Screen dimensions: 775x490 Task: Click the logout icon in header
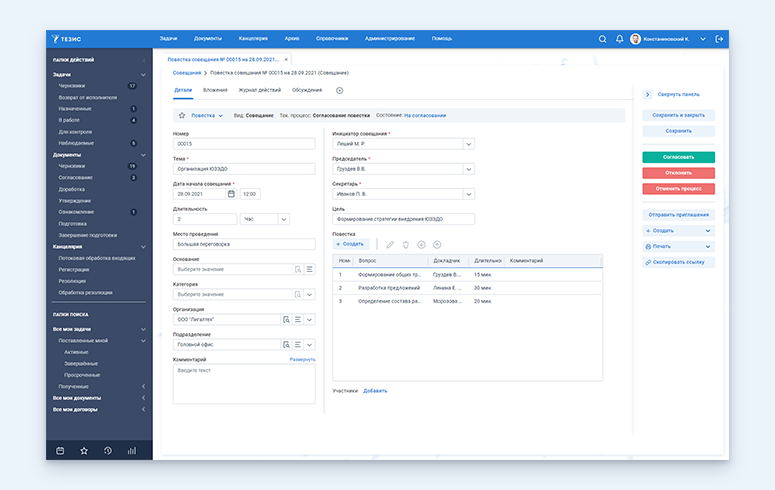[x=719, y=39]
